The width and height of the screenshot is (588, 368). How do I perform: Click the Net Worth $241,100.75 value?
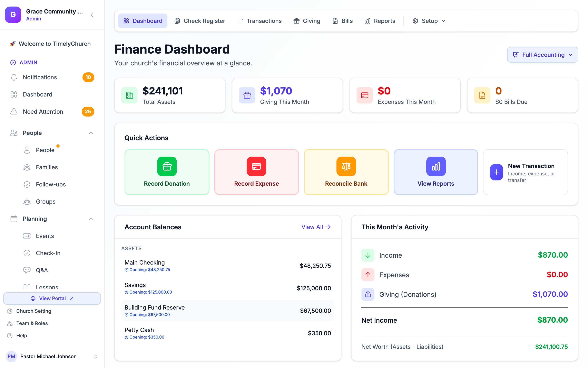(551, 347)
